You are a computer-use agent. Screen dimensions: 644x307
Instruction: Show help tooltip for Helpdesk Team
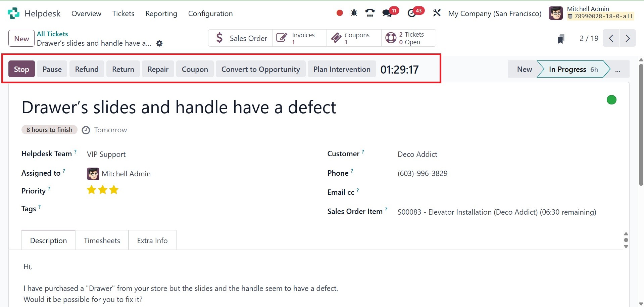coord(75,151)
